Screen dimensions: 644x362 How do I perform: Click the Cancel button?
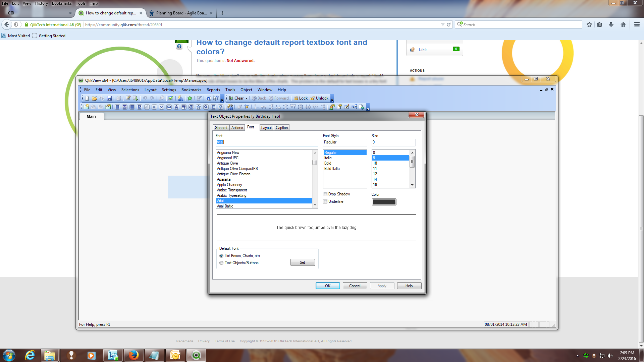[x=355, y=286]
